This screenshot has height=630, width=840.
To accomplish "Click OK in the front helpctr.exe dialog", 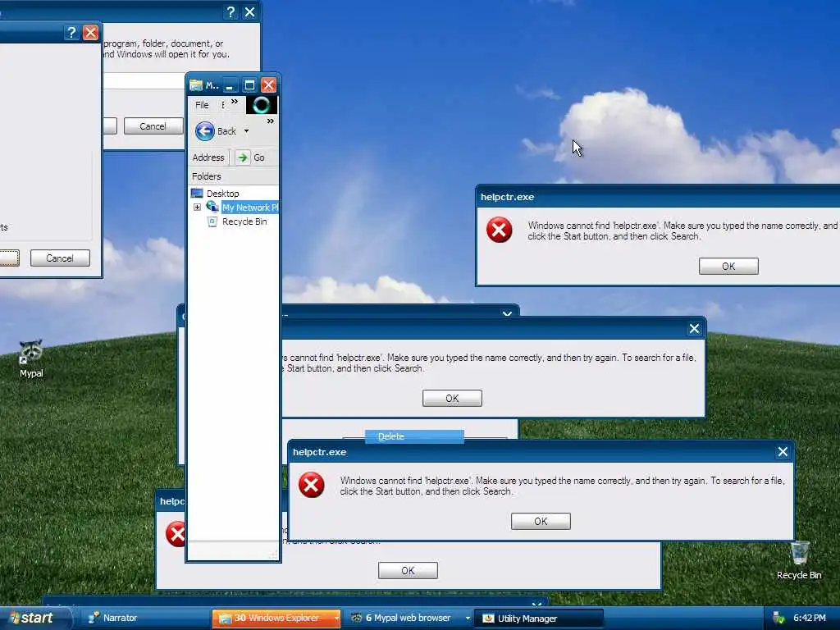I will point(541,521).
